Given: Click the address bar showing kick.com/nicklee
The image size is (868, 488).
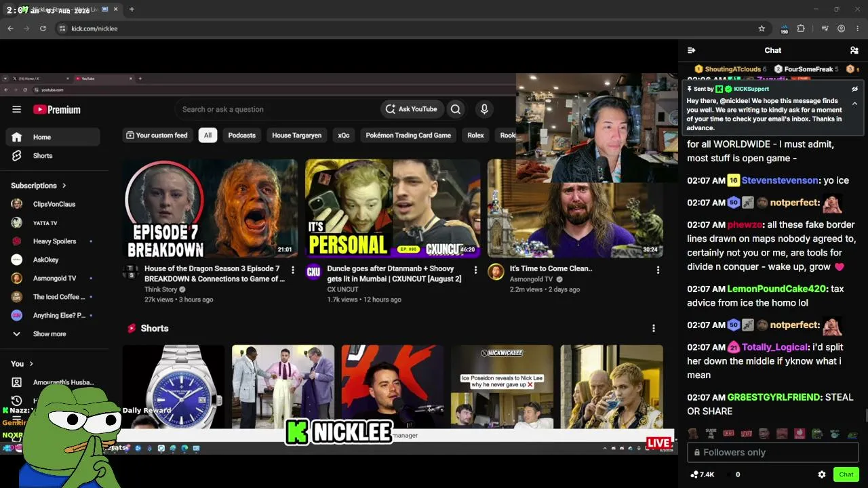Looking at the screenshot, I should 407,28.
